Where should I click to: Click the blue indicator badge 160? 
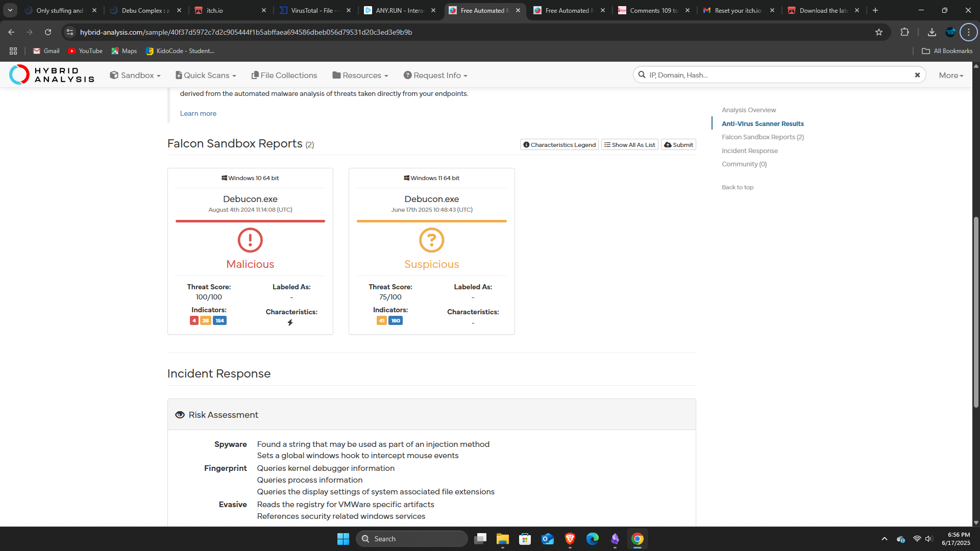click(x=396, y=320)
